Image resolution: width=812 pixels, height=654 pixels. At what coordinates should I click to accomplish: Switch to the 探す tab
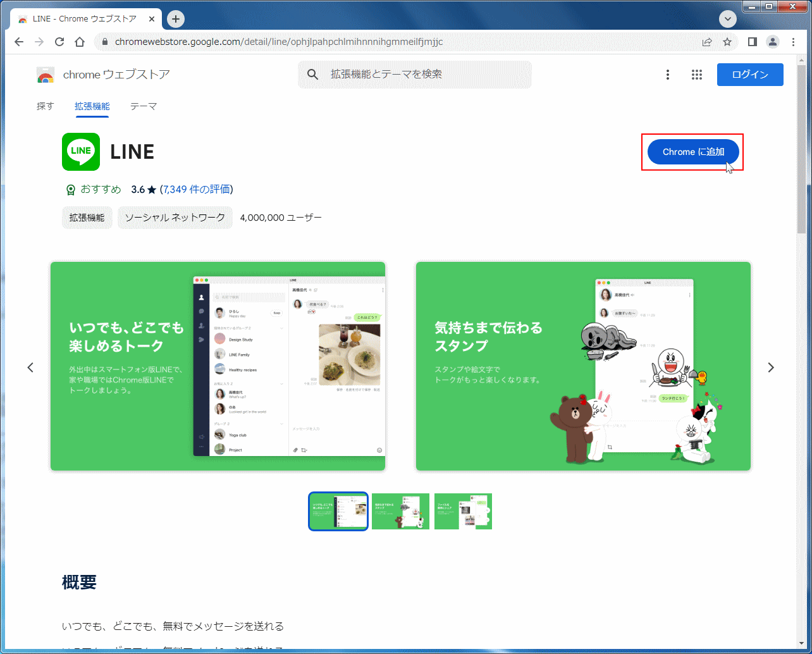(x=46, y=106)
